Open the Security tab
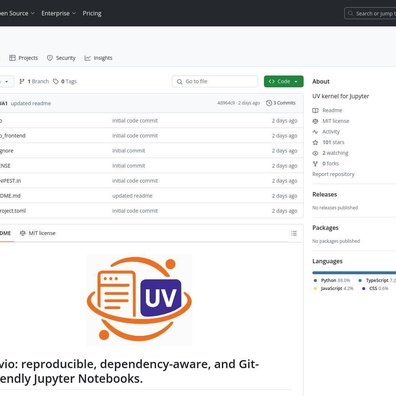 (x=61, y=58)
